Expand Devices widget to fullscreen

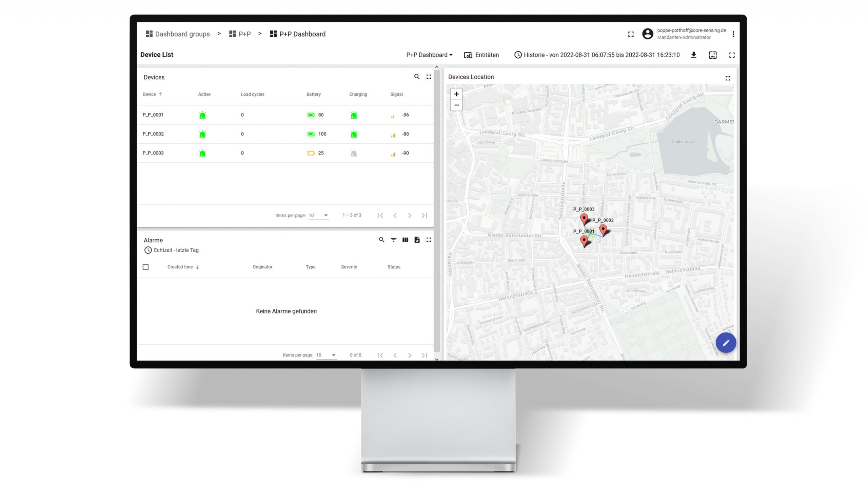[x=429, y=77]
